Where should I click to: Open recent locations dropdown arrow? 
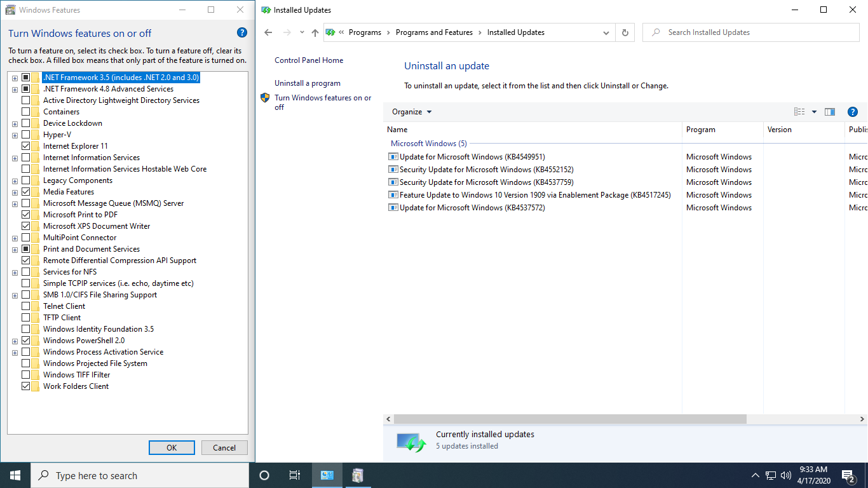[302, 32]
